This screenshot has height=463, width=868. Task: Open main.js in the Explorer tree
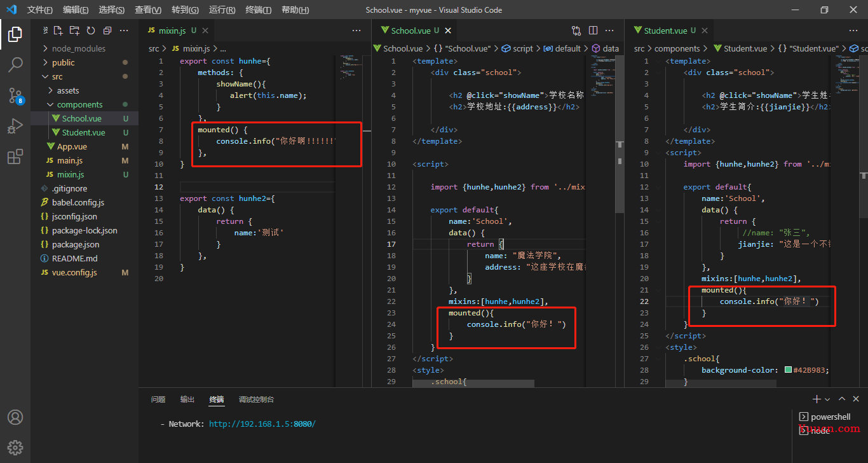tap(85, 160)
